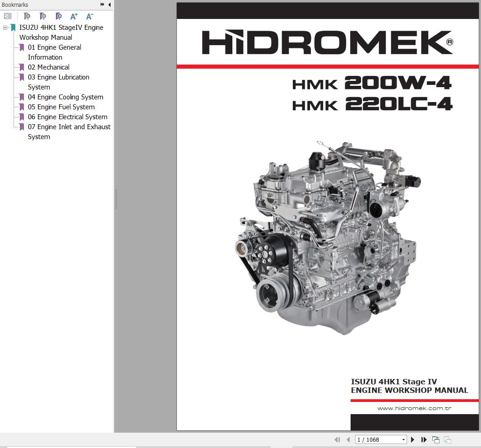This screenshot has width=481, height=448.
Task: Expand the Bookmarks panel with double arrow
Action: coord(102,5)
